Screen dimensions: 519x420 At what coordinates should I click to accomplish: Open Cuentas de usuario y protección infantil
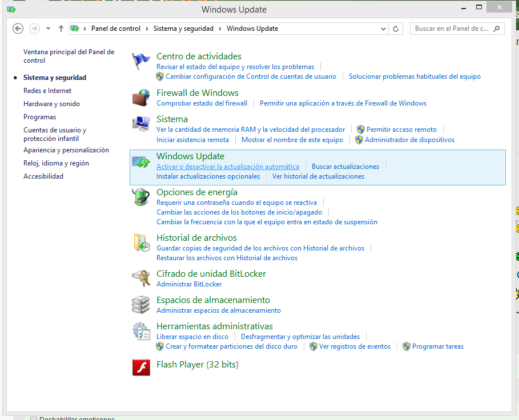[x=55, y=134]
